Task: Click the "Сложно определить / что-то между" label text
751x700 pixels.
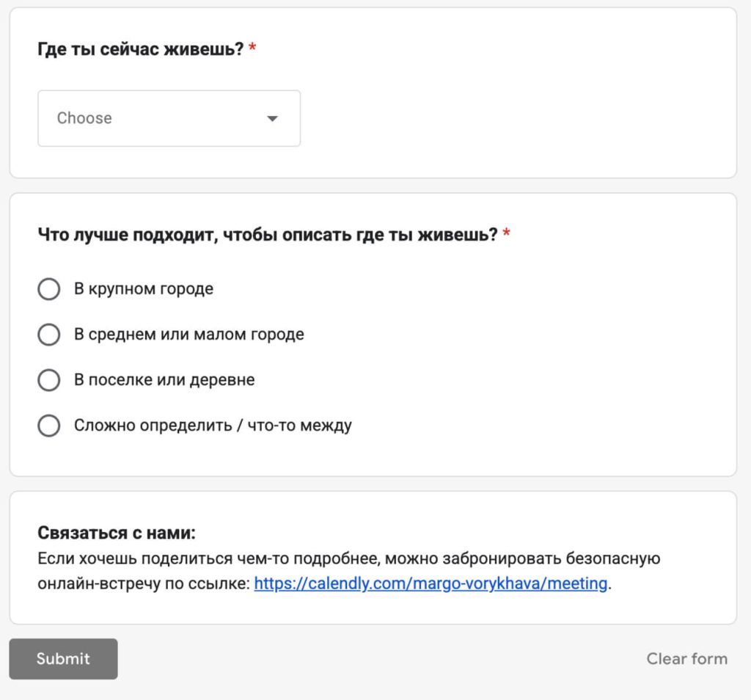Action: (213, 426)
